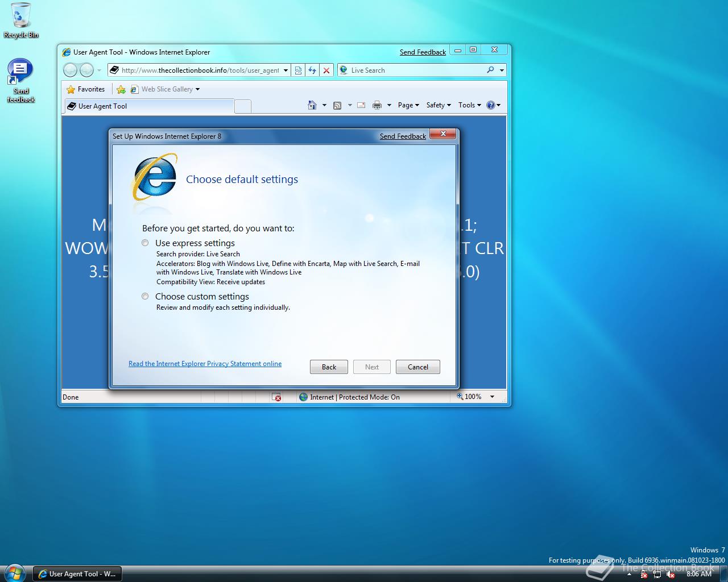
Task: Click the network tray icon
Action: 657,575
